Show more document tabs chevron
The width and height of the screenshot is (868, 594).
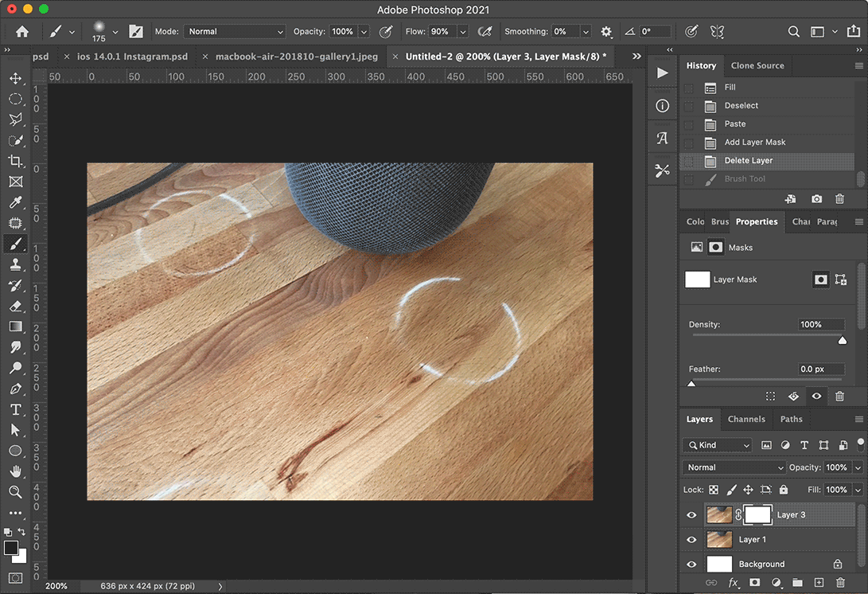(636, 56)
